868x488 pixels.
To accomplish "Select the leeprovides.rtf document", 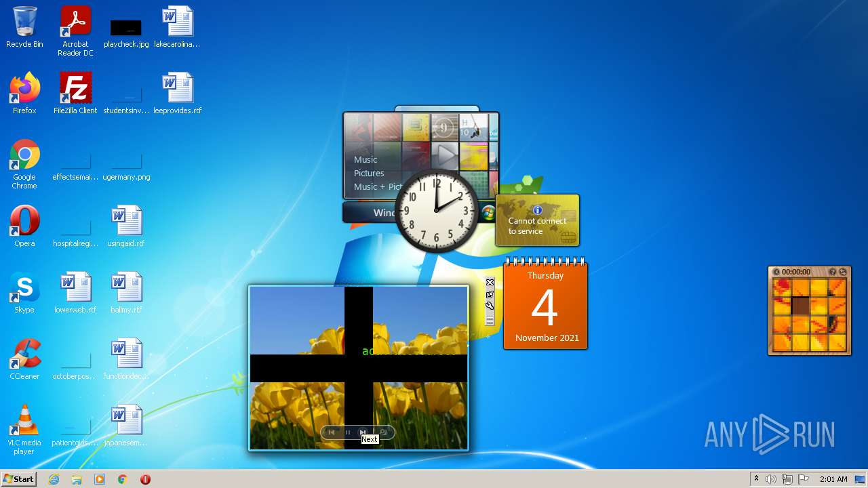I will point(177,94).
